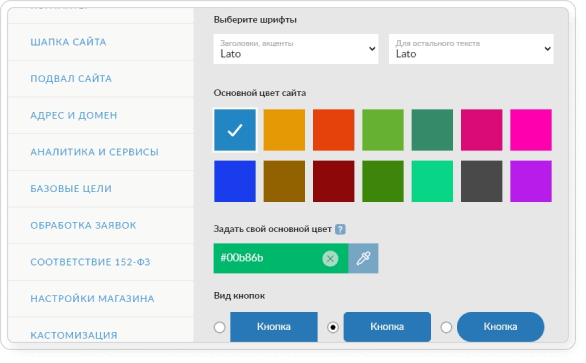The width and height of the screenshot is (586, 363).
Task: Open the ПОДВАЛ САЙТА section
Action: coord(101,79)
